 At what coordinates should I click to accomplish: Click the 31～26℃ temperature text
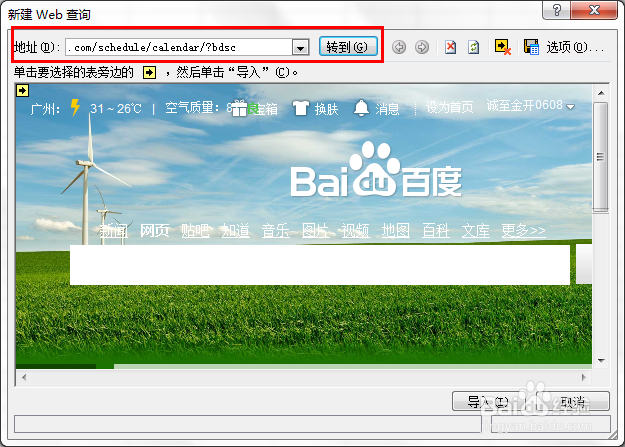point(116,108)
